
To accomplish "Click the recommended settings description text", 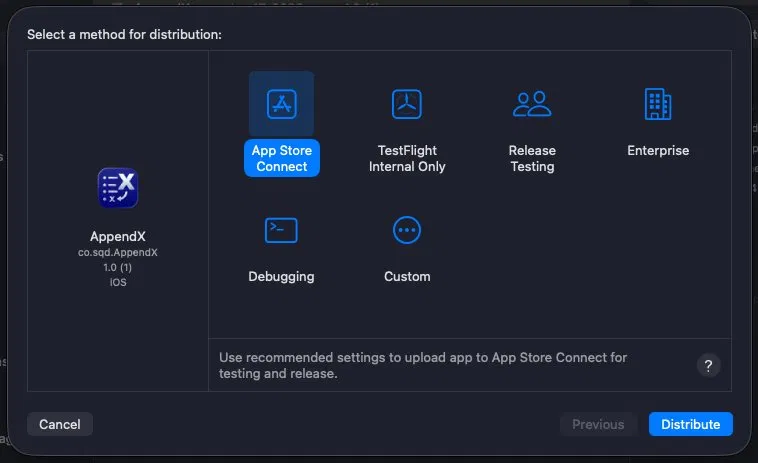I will pos(423,365).
